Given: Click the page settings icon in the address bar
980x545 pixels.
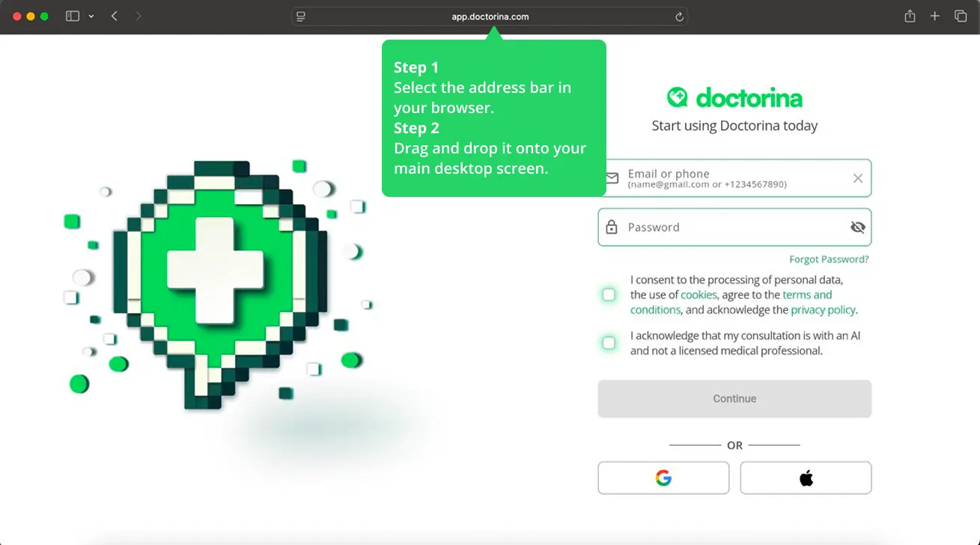Looking at the screenshot, I should (x=301, y=16).
